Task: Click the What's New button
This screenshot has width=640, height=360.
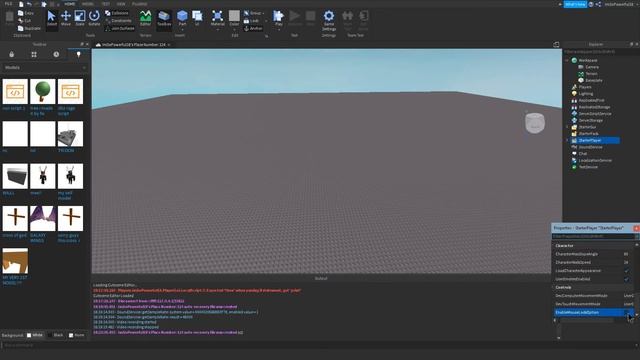Action: (x=575, y=4)
